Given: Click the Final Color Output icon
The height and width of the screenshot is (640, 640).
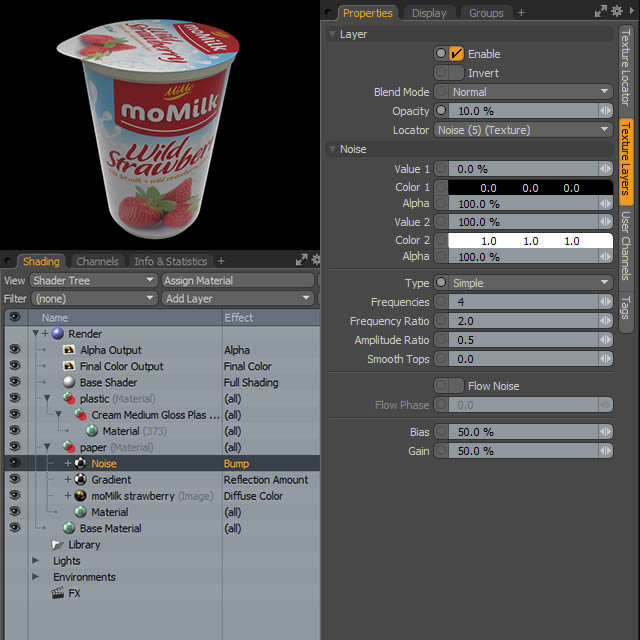Looking at the screenshot, I should click(x=69, y=366).
